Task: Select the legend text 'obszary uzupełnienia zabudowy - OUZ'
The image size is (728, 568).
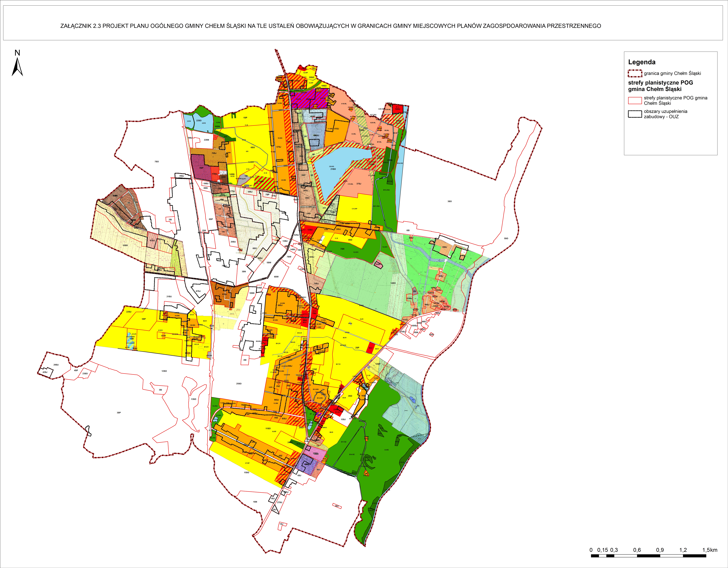Action: (x=666, y=114)
